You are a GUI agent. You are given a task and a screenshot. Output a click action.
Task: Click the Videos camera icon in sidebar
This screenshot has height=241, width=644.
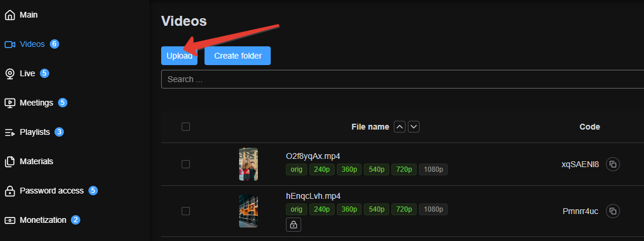tap(10, 45)
